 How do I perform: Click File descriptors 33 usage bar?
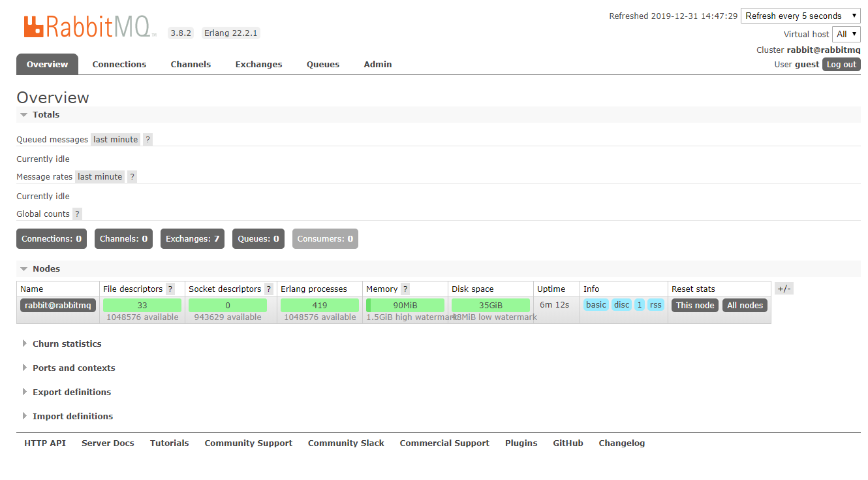(x=142, y=305)
